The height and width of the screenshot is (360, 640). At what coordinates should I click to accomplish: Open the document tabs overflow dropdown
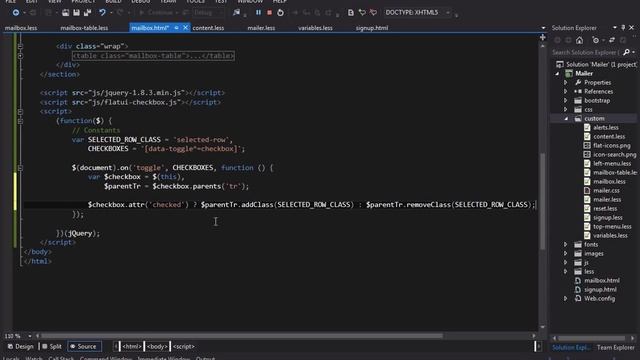[543, 28]
